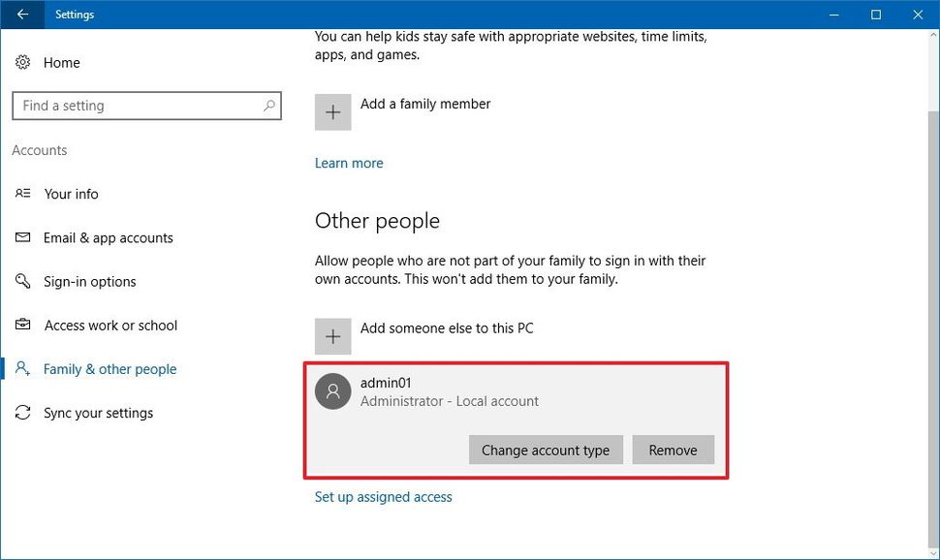Click the Sign-in options key icon
Image resolution: width=940 pixels, height=560 pixels.
click(22, 281)
